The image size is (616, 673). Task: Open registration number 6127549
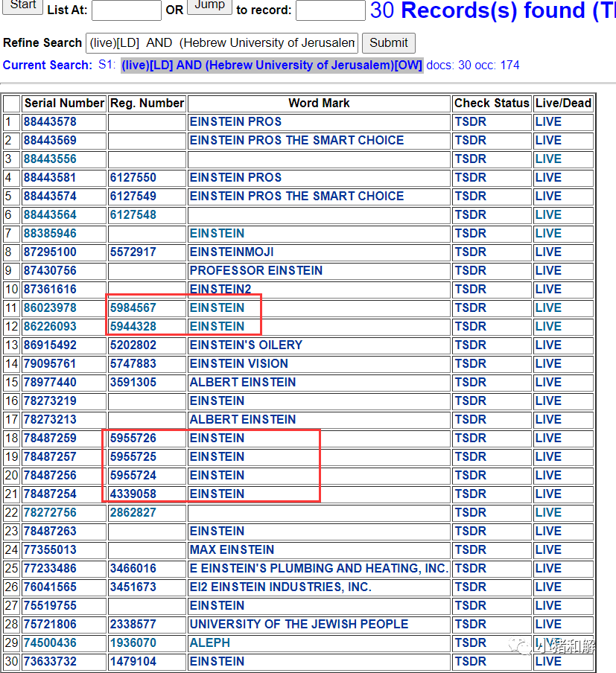[x=133, y=196]
